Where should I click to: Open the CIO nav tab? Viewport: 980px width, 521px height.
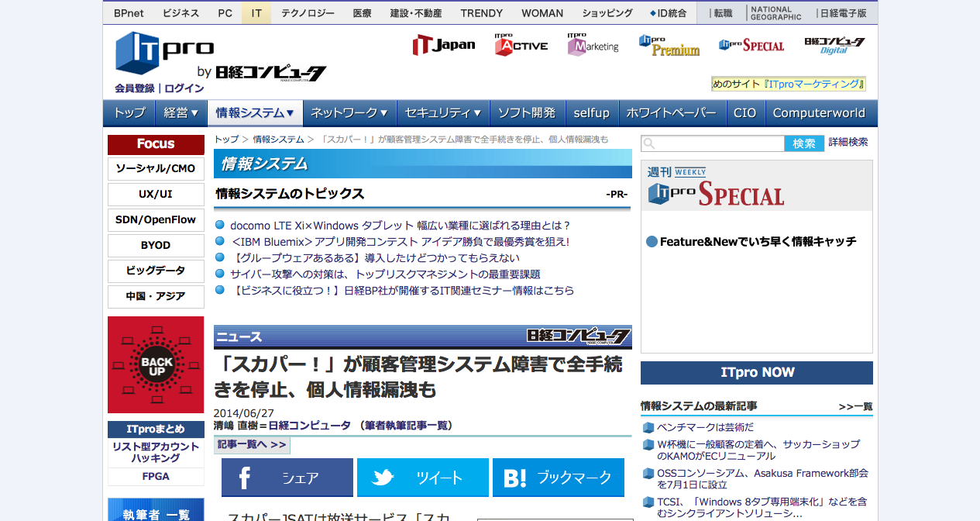coord(745,113)
